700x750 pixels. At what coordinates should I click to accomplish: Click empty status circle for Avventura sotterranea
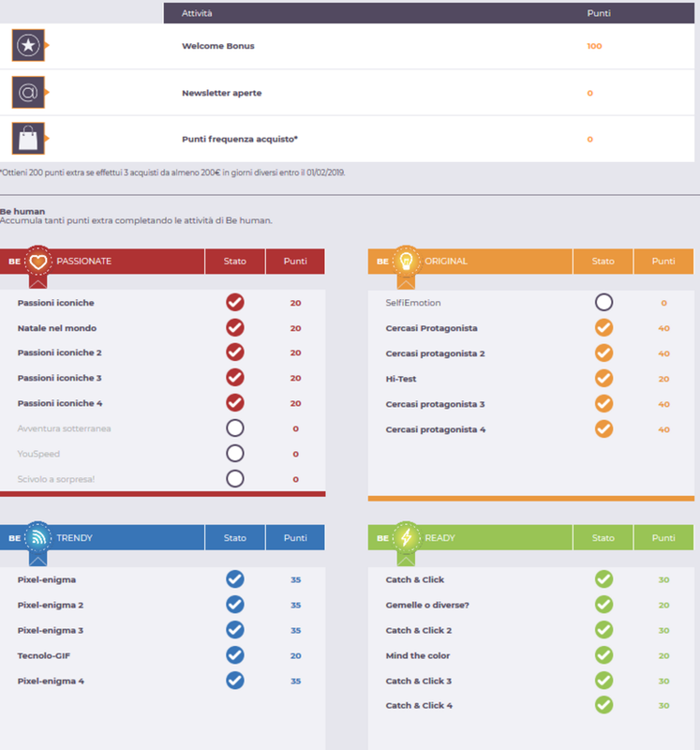point(235,428)
